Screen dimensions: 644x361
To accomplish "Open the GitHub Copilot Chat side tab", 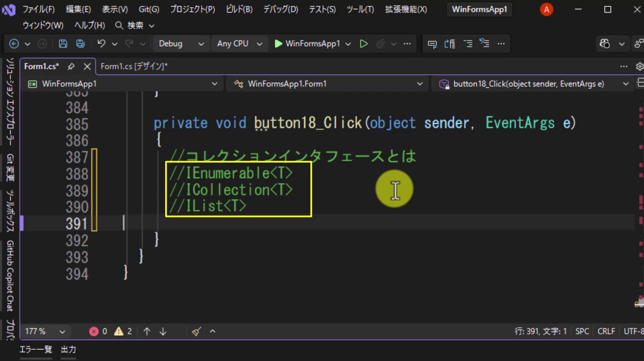I will (10, 275).
